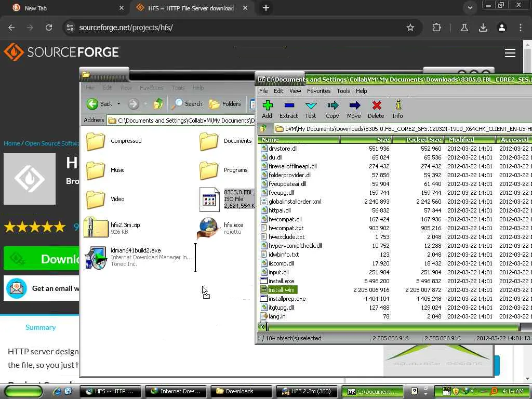
Task: Click the Add button in 7-Zip toolbar
Action: (268, 109)
